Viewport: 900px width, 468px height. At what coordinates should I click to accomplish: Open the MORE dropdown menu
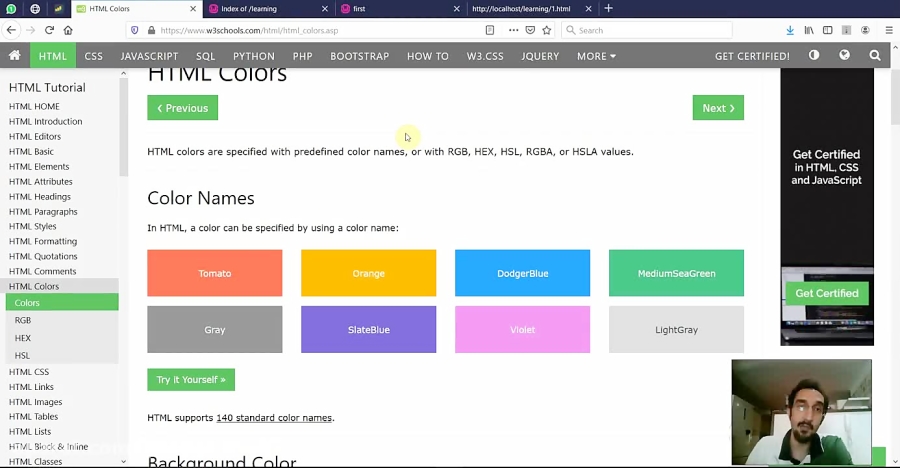coord(596,56)
